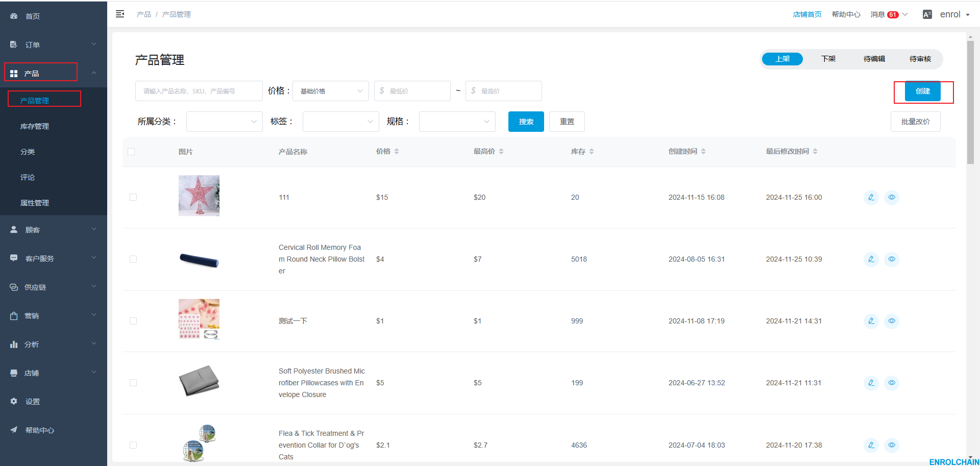The image size is (980, 466).
Task: Tick checkbox for 测试一下 row
Action: coord(133,321)
